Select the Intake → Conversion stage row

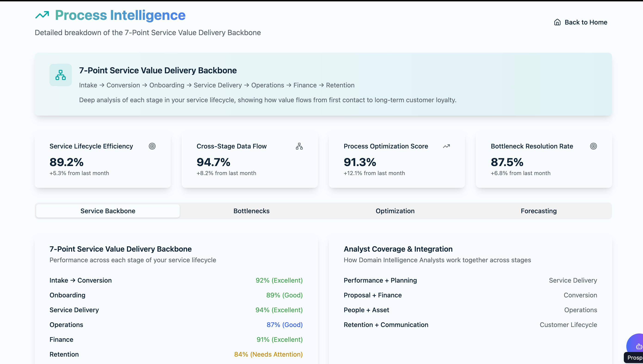point(80,280)
